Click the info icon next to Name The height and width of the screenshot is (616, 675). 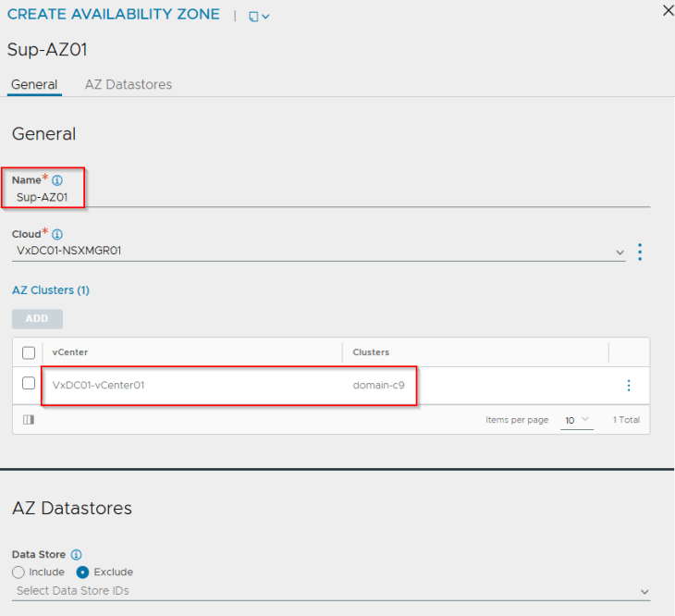point(57,180)
